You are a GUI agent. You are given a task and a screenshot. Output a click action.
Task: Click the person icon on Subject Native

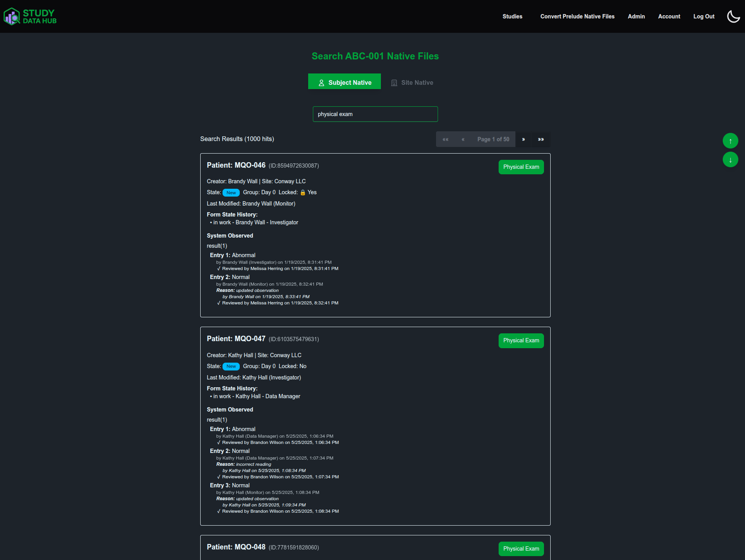[x=321, y=82]
